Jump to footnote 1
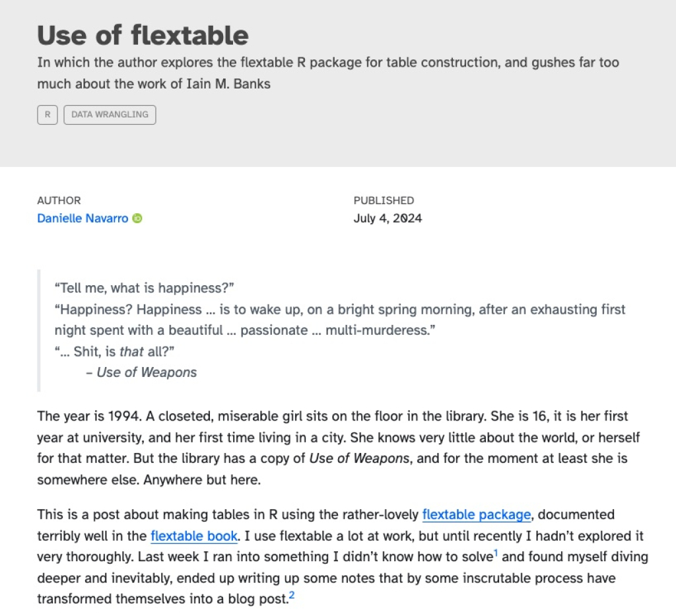Screen dimensions: 676x616 pos(496,553)
